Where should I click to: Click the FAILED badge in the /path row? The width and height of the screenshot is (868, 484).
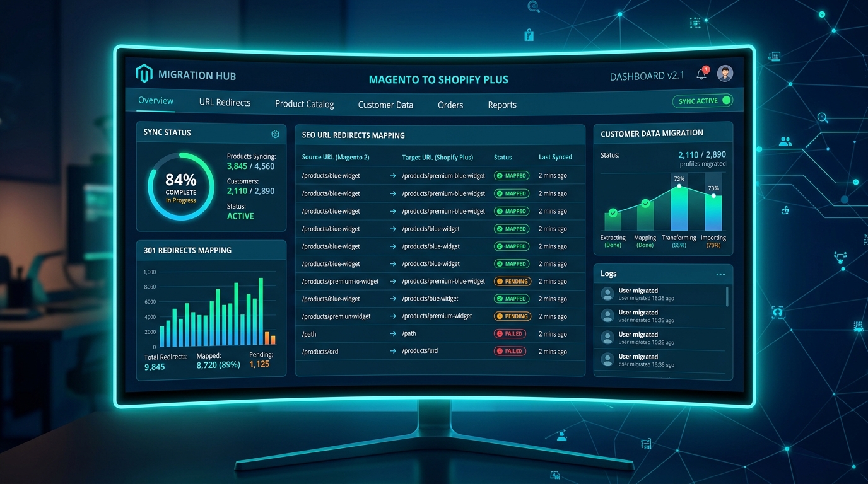(510, 334)
